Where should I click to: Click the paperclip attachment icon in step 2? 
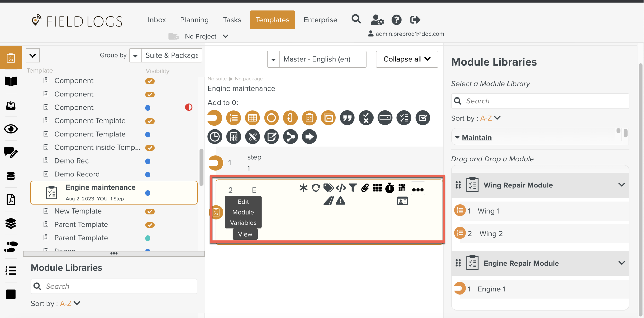[x=365, y=188]
